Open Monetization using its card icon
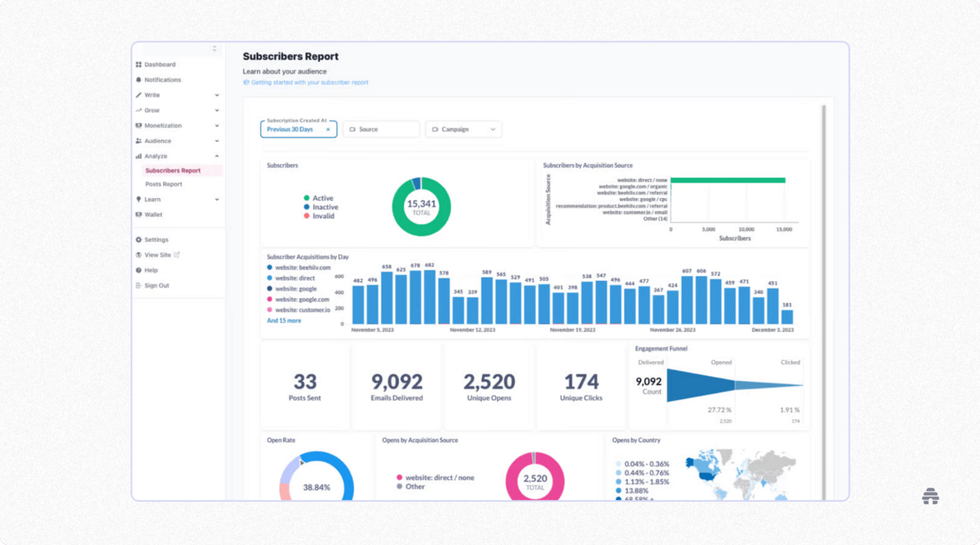The image size is (980, 545). coord(138,125)
